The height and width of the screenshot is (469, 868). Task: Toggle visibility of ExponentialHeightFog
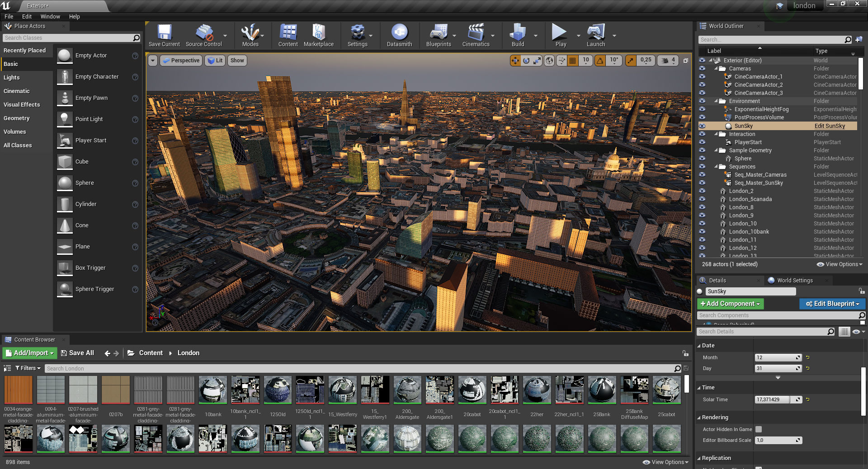702,109
